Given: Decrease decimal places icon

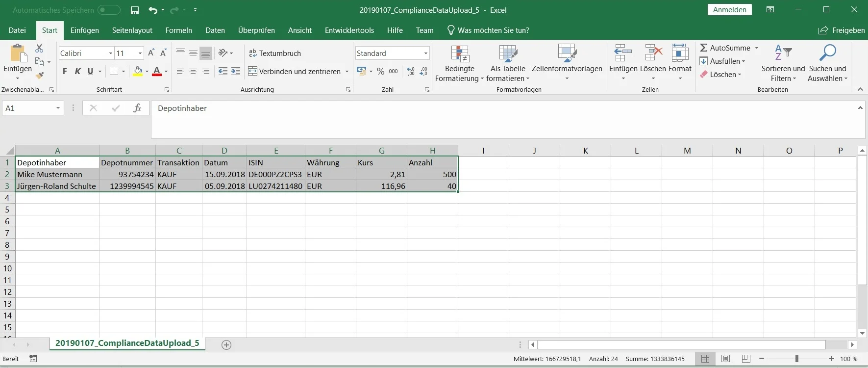Looking at the screenshot, I should tap(423, 72).
